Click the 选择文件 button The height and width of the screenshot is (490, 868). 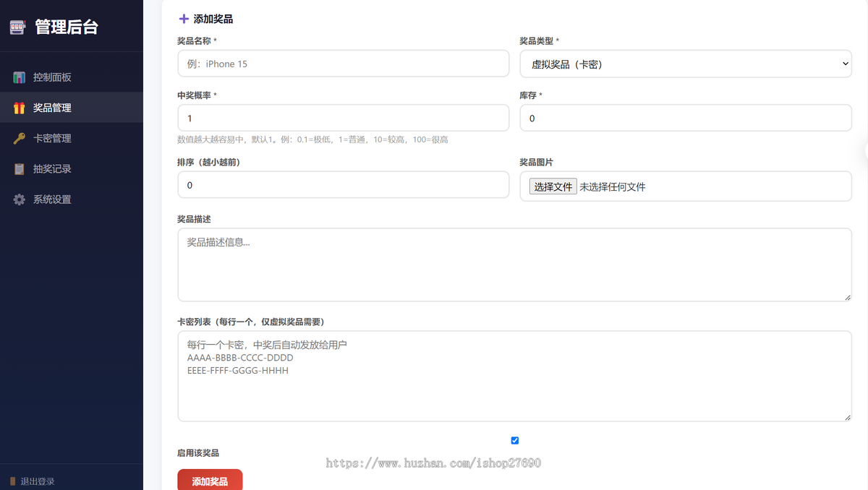point(553,186)
